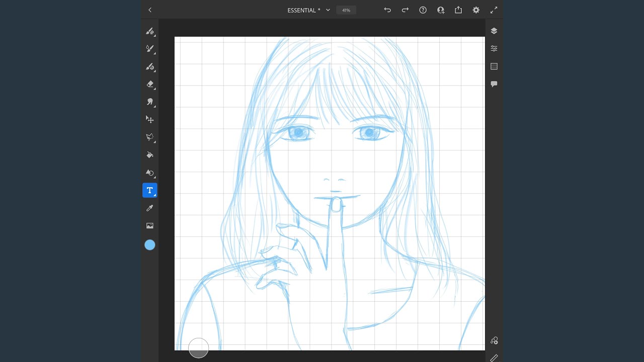The width and height of the screenshot is (644, 362).
Task: Select the Paint Bucket fill tool
Action: pos(149,155)
